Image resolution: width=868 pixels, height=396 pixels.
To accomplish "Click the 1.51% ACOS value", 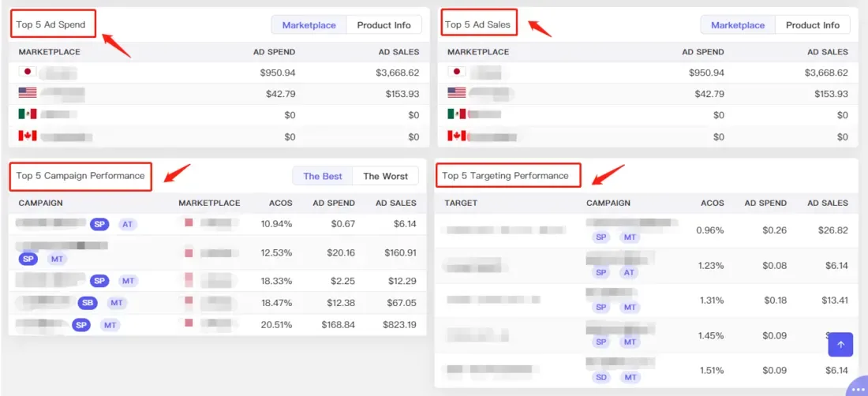I will tap(710, 371).
